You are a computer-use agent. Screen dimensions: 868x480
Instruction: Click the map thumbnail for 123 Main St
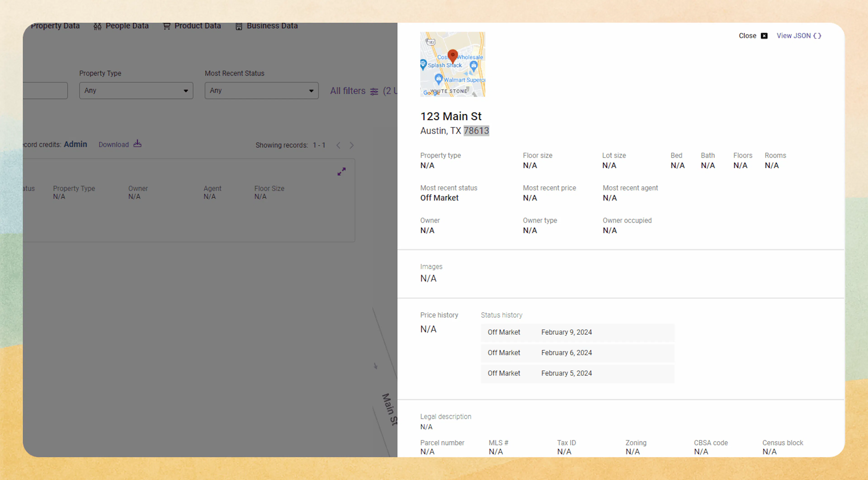pyautogui.click(x=453, y=64)
